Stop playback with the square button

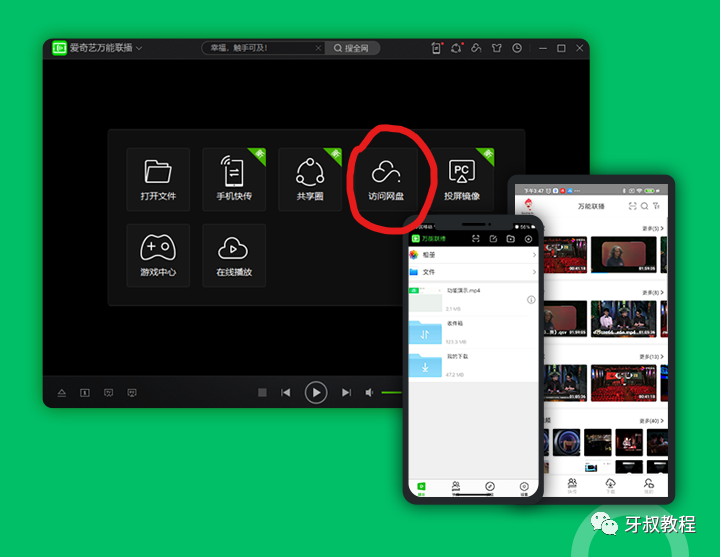click(262, 392)
